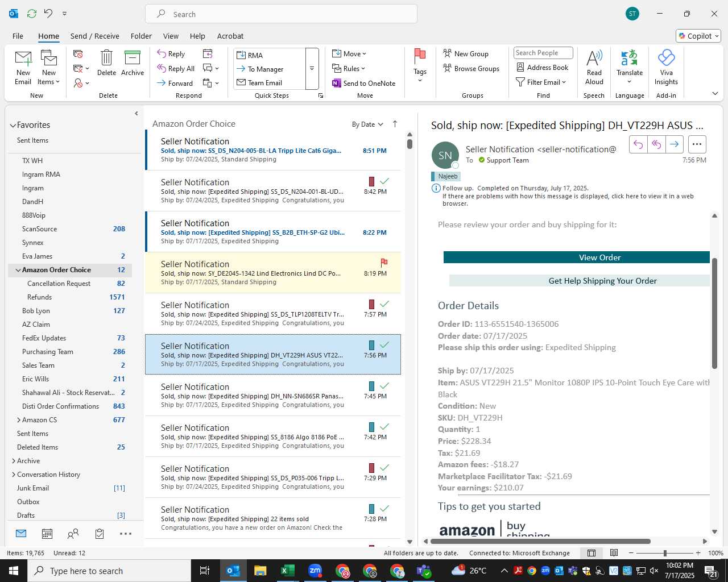The image size is (728, 582).
Task: Toggle completed checkmark on 7:57 PM message
Action: pyautogui.click(x=384, y=304)
